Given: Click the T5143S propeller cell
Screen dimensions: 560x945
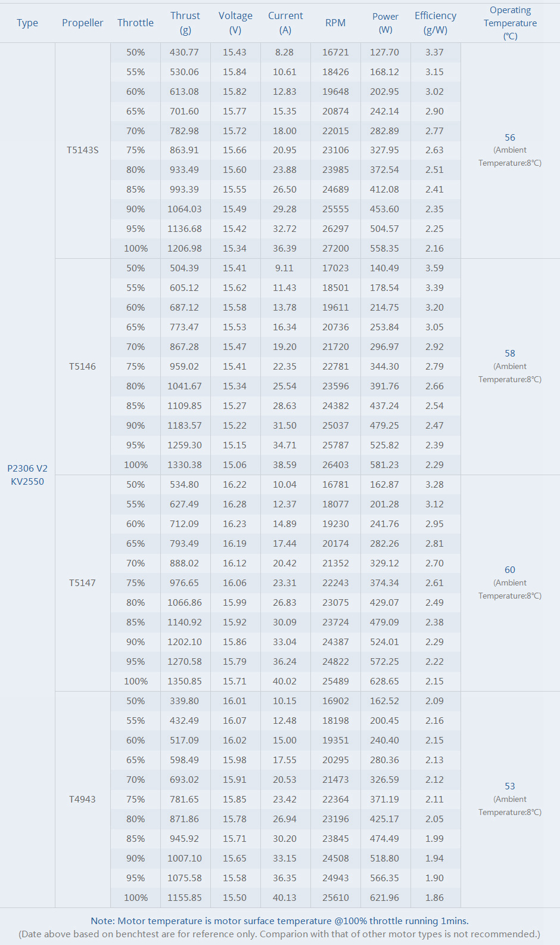Looking at the screenshot, I should tap(82, 150).
